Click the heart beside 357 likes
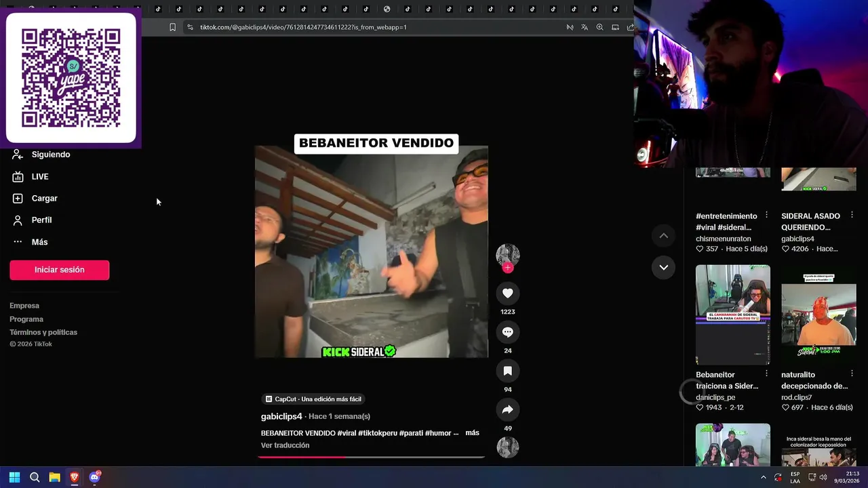Screen dimensions: 868x488 click(x=700, y=249)
